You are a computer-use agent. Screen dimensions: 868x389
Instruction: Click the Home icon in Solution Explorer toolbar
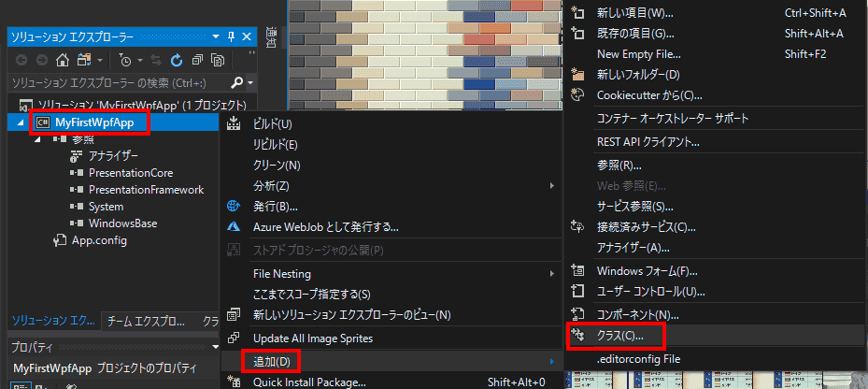(64, 60)
